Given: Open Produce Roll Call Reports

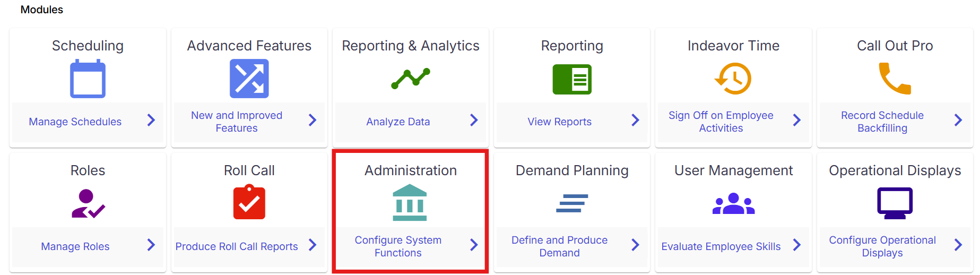Looking at the screenshot, I should click(x=237, y=246).
